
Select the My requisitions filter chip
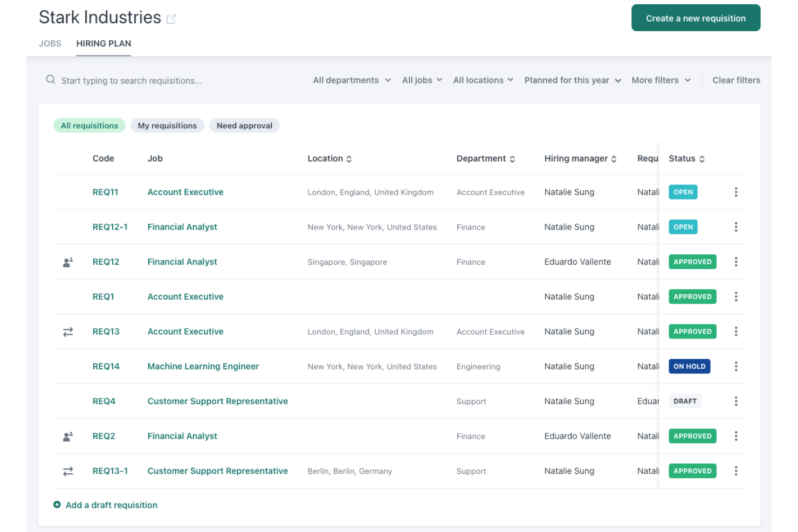pyautogui.click(x=167, y=126)
